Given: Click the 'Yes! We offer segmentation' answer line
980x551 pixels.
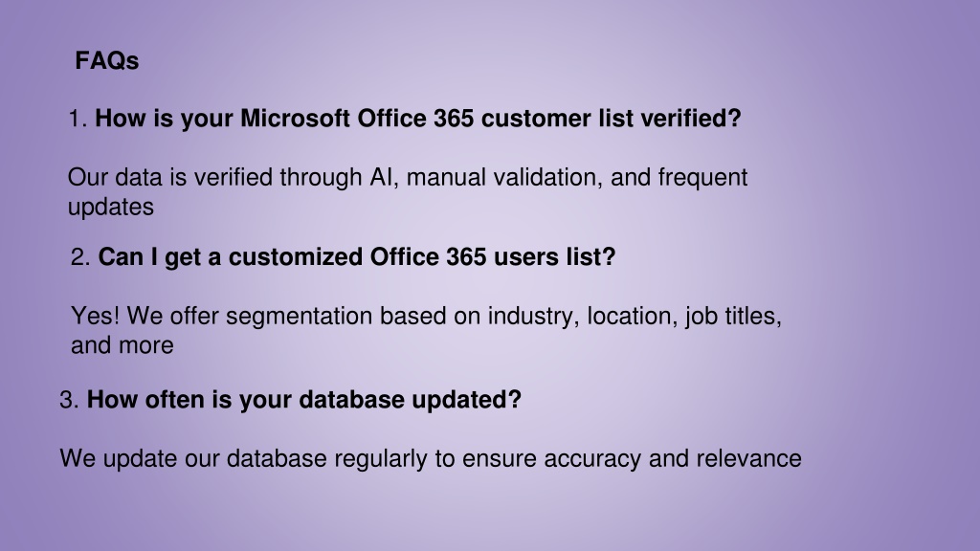Looking at the screenshot, I should point(426,316).
